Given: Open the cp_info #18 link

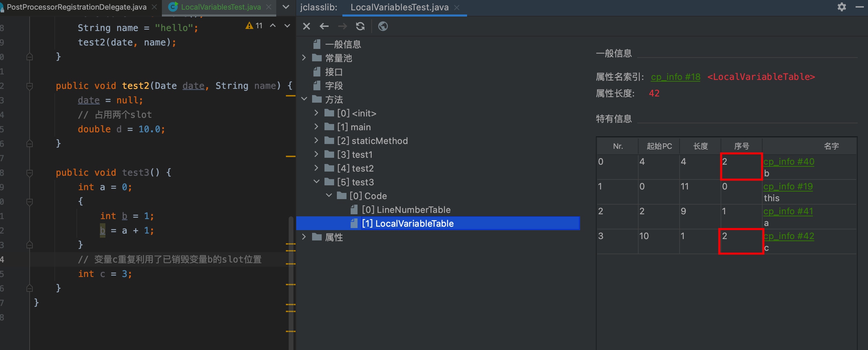Looking at the screenshot, I should click(x=675, y=77).
